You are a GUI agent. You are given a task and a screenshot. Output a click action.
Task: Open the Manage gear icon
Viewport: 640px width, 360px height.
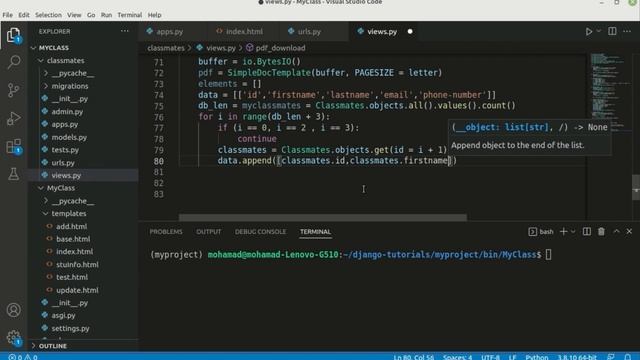tap(13, 337)
